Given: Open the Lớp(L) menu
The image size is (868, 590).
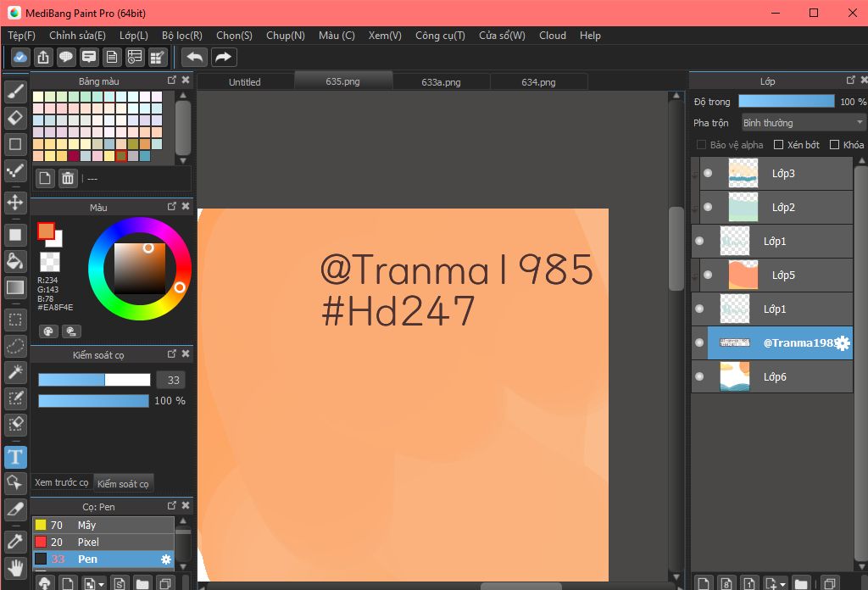Looking at the screenshot, I should coord(134,36).
